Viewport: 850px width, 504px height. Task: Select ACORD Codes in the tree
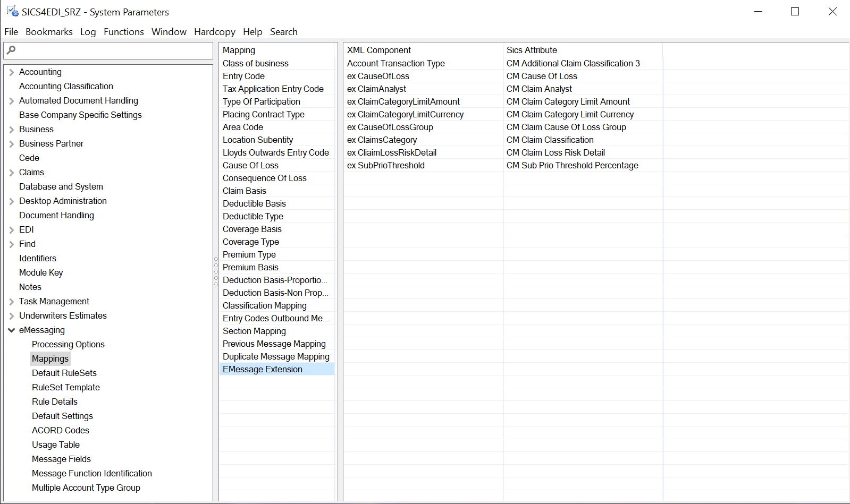tap(60, 430)
